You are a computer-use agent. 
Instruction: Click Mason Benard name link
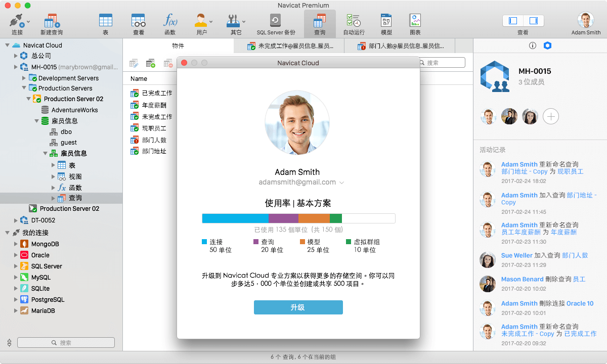[523, 279]
